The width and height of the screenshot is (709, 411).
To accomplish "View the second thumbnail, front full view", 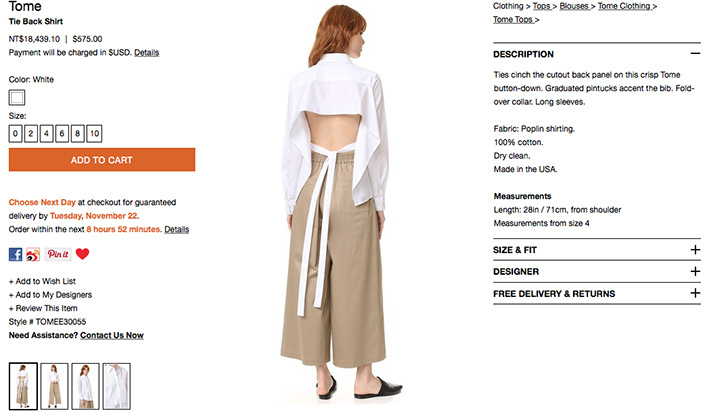I will pos(54,386).
